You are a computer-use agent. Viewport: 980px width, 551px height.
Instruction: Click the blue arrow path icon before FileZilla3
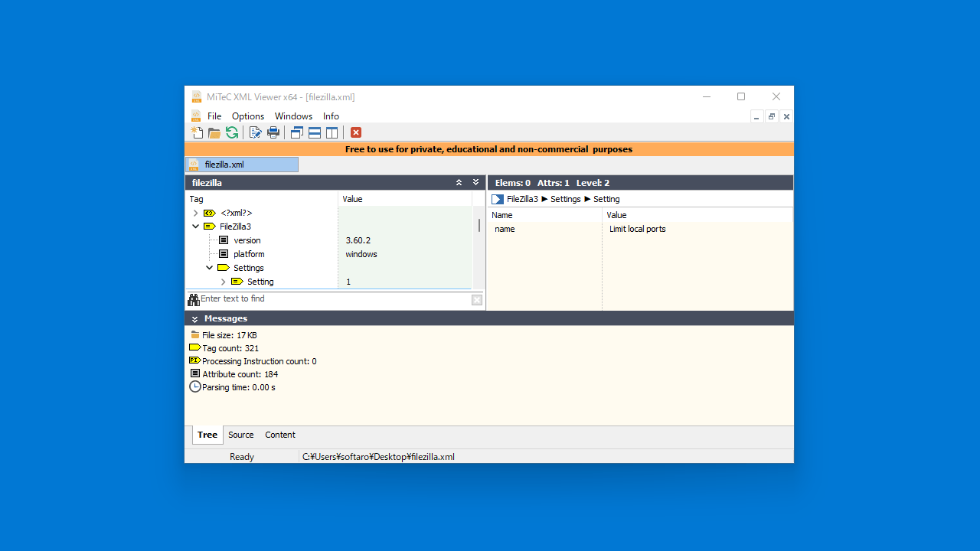pyautogui.click(x=498, y=199)
